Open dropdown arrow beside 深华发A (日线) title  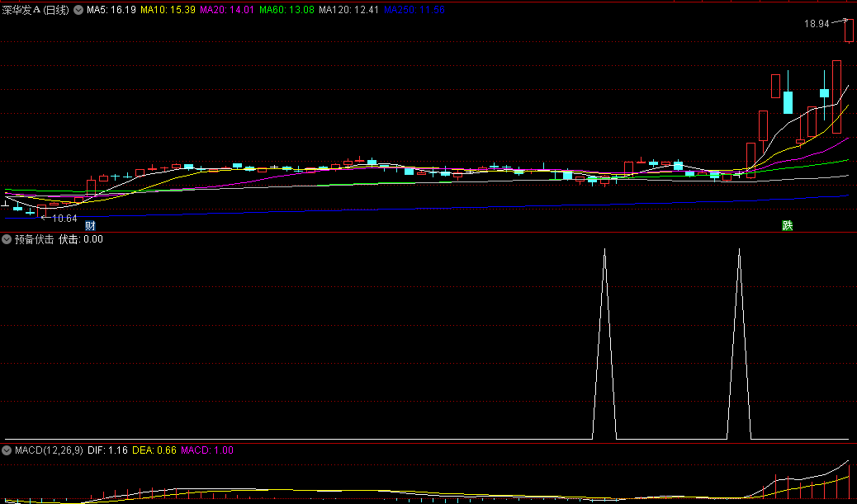(x=78, y=10)
